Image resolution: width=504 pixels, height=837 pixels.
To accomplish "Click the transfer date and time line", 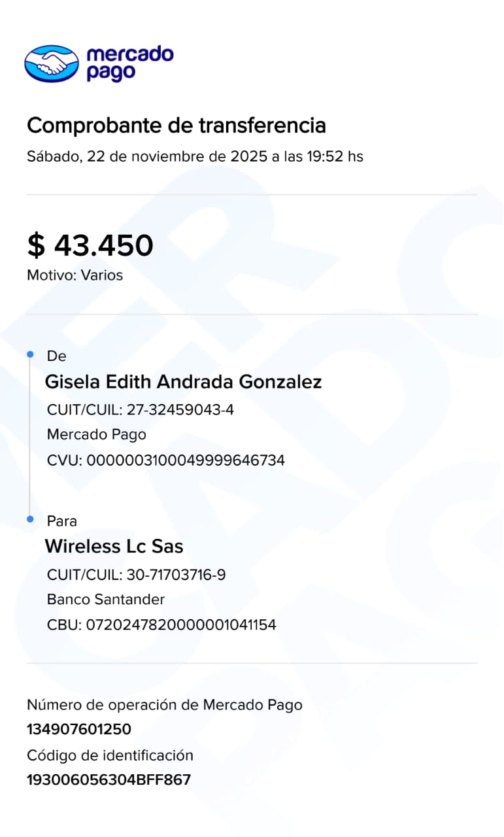I will pyautogui.click(x=195, y=157).
